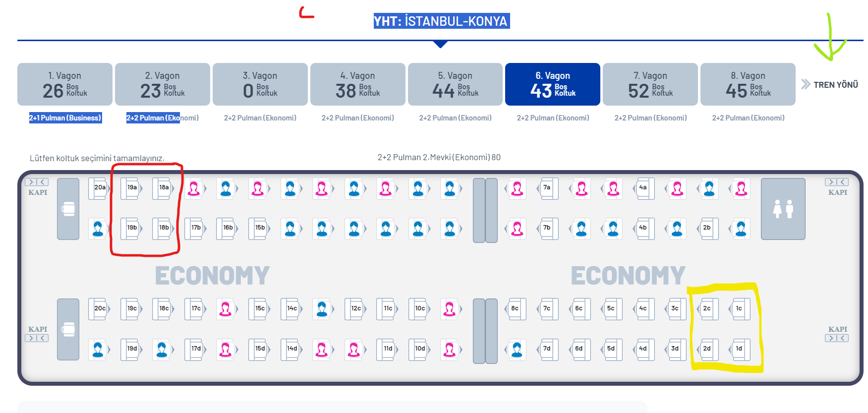This screenshot has width=868, height=413.
Task: Pick seat 4b
Action: point(642,229)
